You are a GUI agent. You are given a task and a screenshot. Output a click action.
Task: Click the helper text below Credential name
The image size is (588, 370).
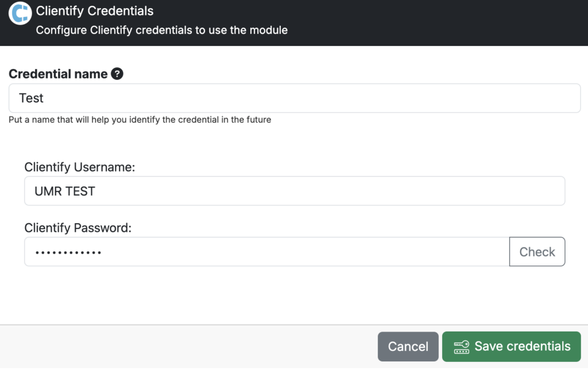click(x=140, y=120)
